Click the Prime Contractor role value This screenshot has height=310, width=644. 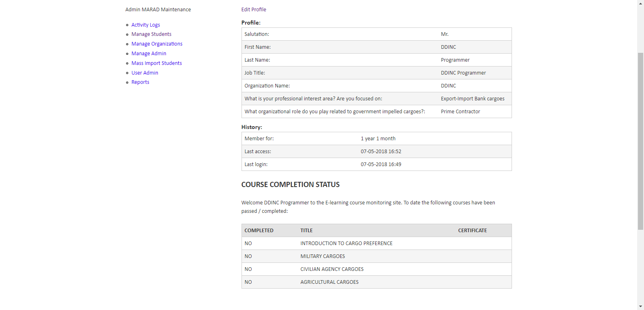(460, 112)
